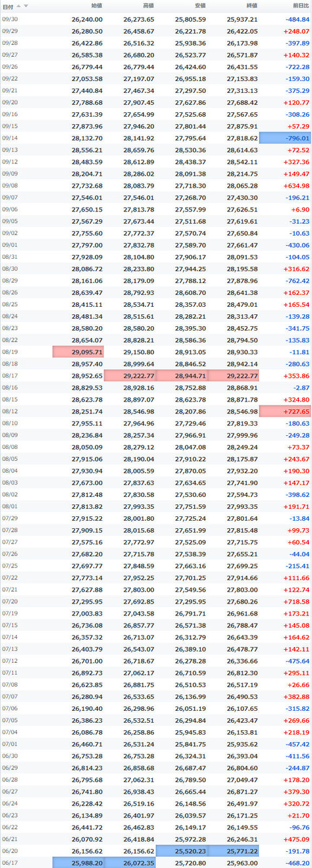Click the closing value 28,614.63
The height and width of the screenshot is (868, 312).
tap(242, 150)
